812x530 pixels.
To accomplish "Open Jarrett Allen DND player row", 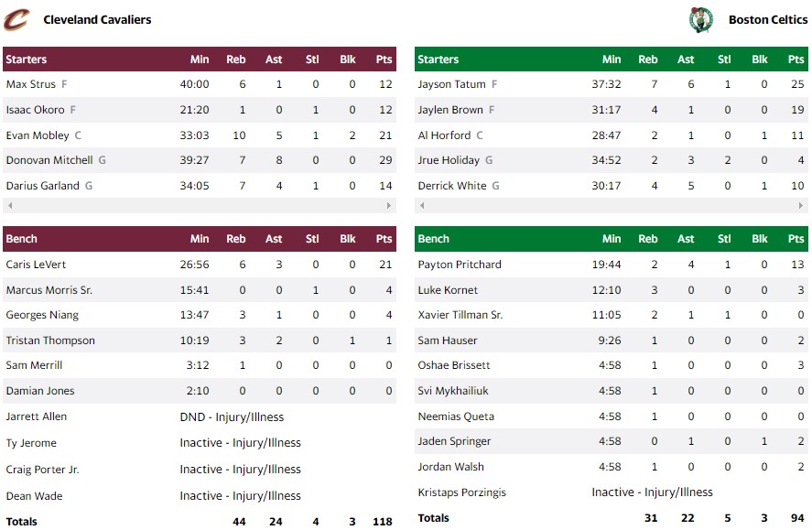I will 37,416.
